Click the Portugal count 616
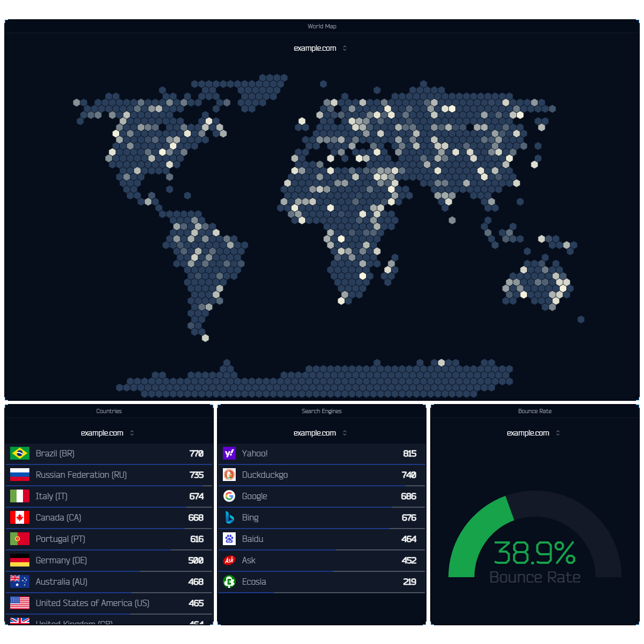Screen dimensions: 644x644 (197, 539)
